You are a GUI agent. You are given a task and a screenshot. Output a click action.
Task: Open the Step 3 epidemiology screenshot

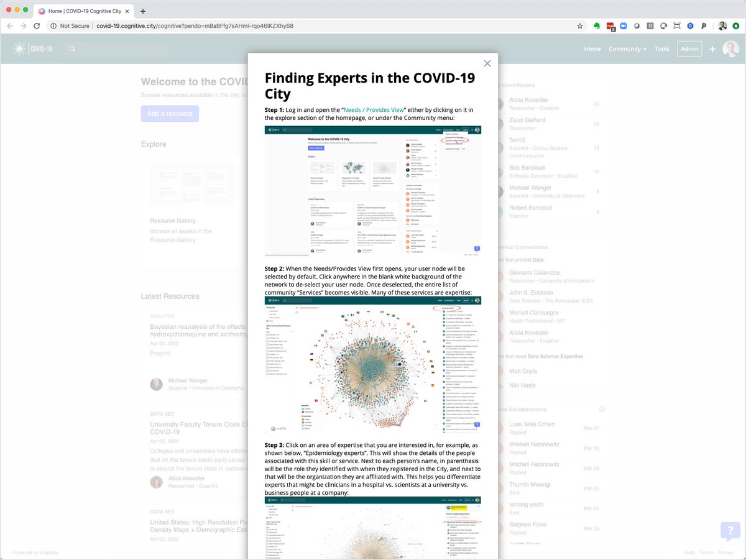point(373,528)
